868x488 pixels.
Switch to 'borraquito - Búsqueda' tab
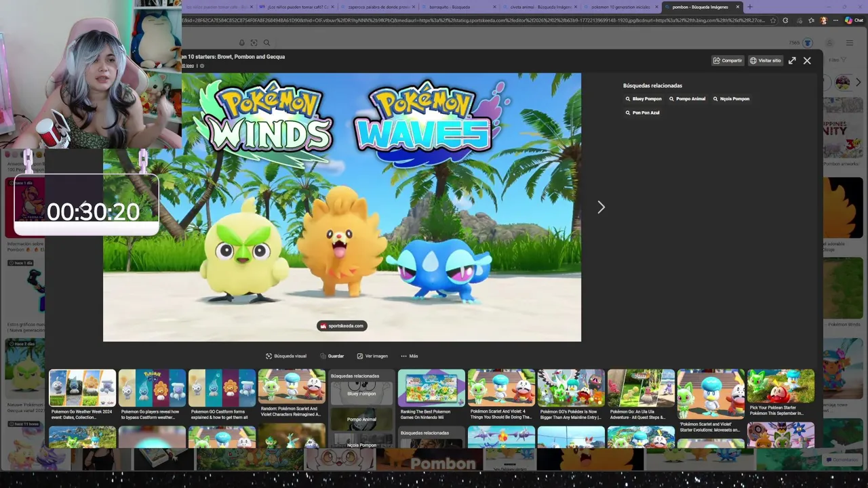(458, 7)
